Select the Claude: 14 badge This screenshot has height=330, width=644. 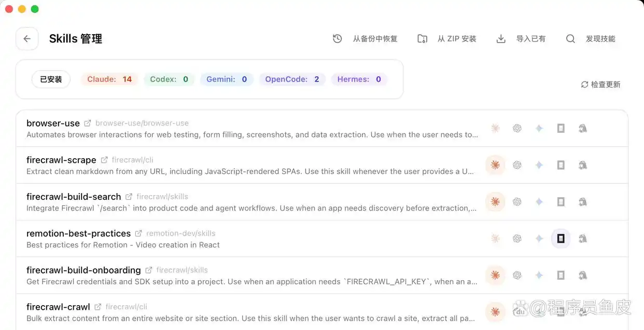point(109,79)
